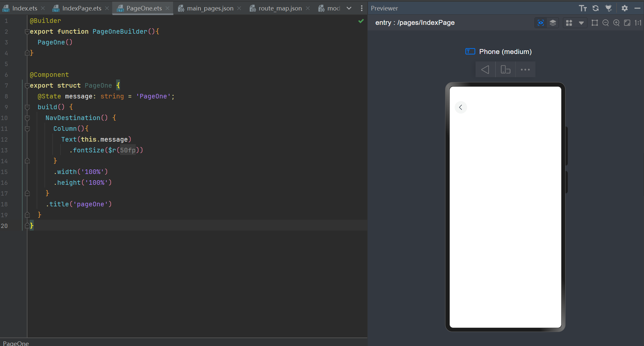Viewport: 644px width, 346px height.
Task: Close the Index.ets tab
Action: pos(43,8)
